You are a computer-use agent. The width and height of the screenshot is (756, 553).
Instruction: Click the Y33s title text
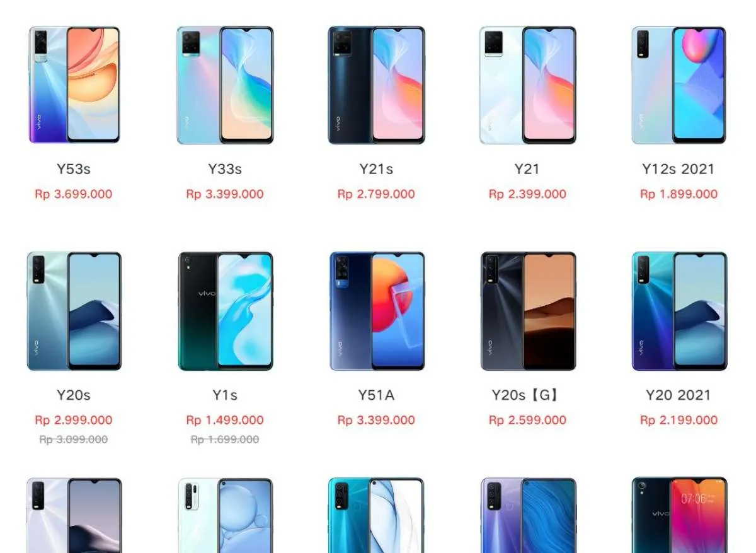click(x=225, y=169)
